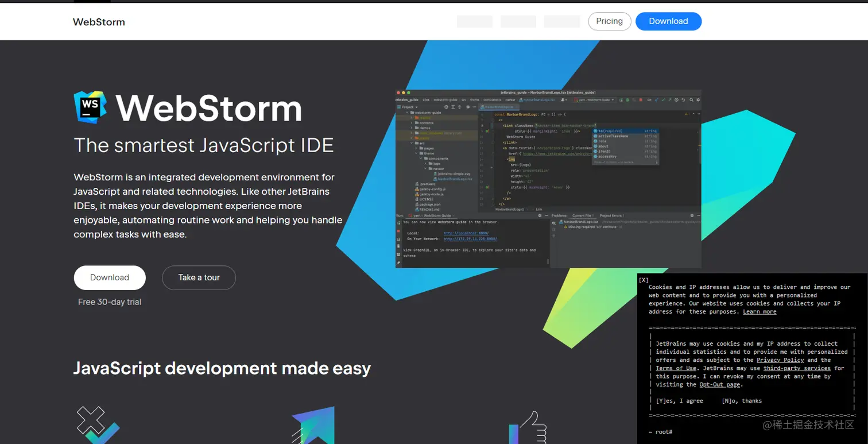Viewport: 868px width, 444px height.
Task: Click the Pricing button in the header
Action: point(610,21)
